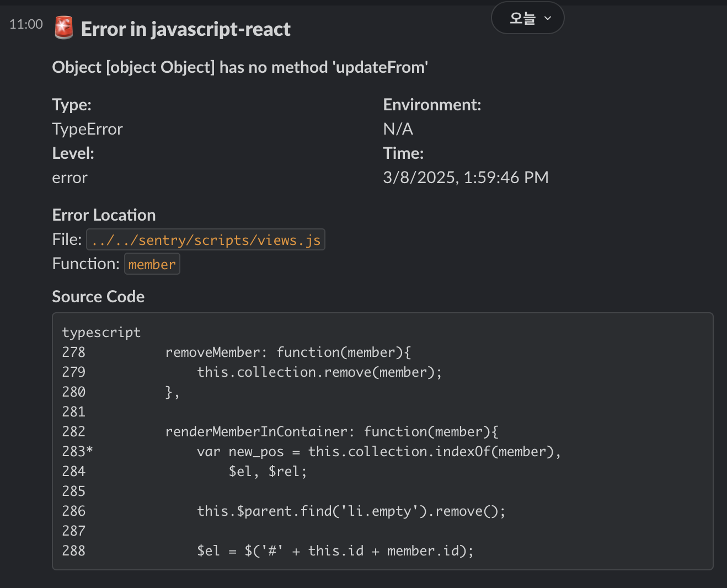This screenshot has width=727, height=588.
Task: Click code line 282 renderMemberInContainer function
Action: [x=280, y=432]
